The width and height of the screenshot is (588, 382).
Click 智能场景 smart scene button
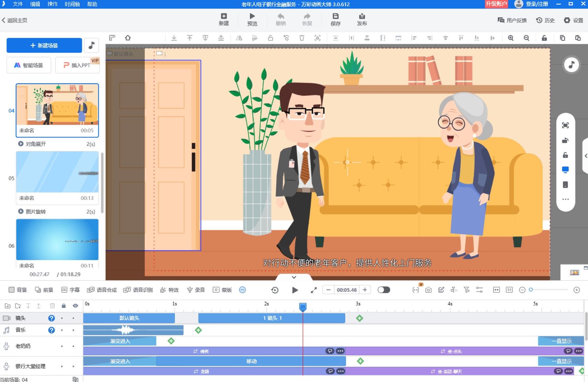(29, 65)
